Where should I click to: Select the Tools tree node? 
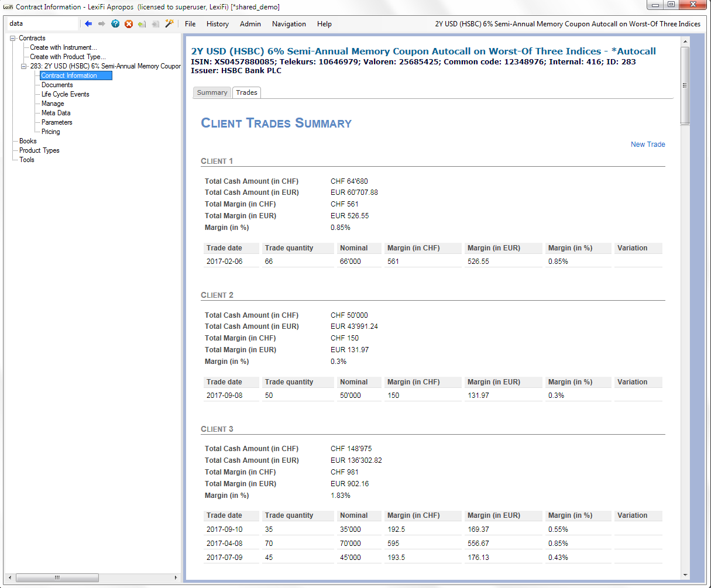click(x=27, y=160)
